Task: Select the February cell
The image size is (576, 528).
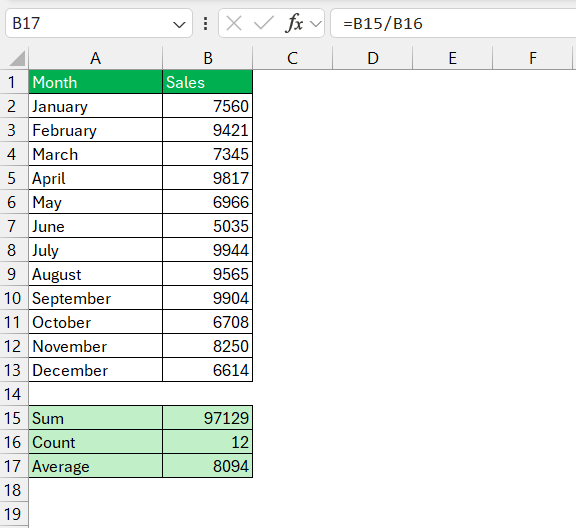Action: click(96, 130)
